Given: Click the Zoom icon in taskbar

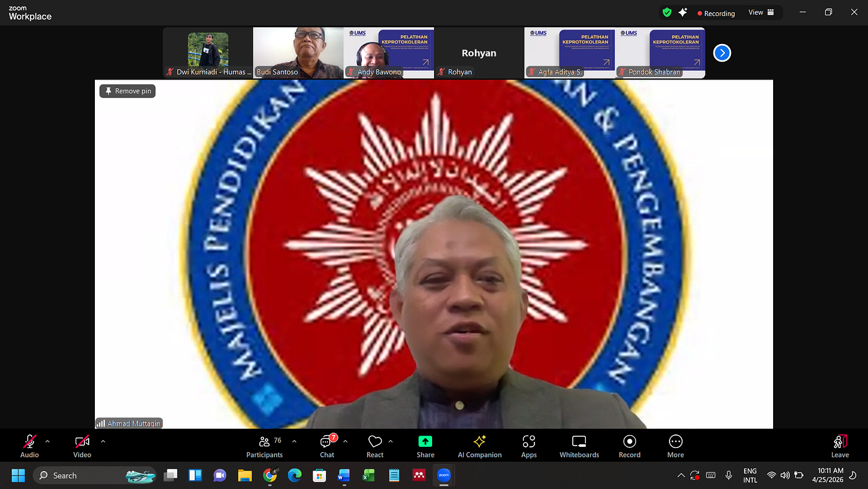Looking at the screenshot, I should 443,475.
